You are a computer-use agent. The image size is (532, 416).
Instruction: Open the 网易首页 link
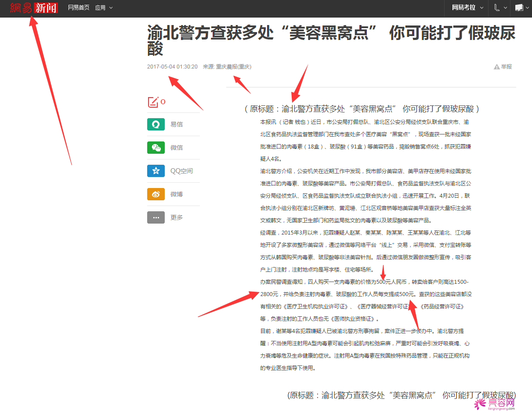[x=79, y=7]
